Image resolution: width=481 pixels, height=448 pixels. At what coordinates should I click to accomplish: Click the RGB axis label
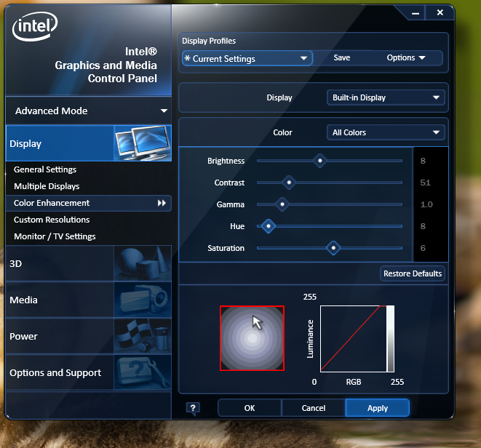(x=354, y=382)
